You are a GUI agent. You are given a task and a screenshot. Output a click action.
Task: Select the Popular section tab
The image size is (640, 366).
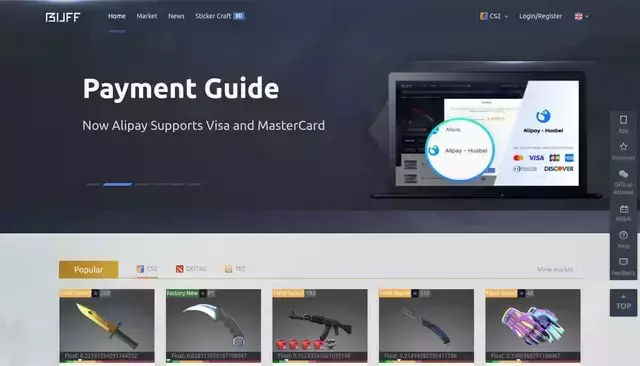click(89, 270)
